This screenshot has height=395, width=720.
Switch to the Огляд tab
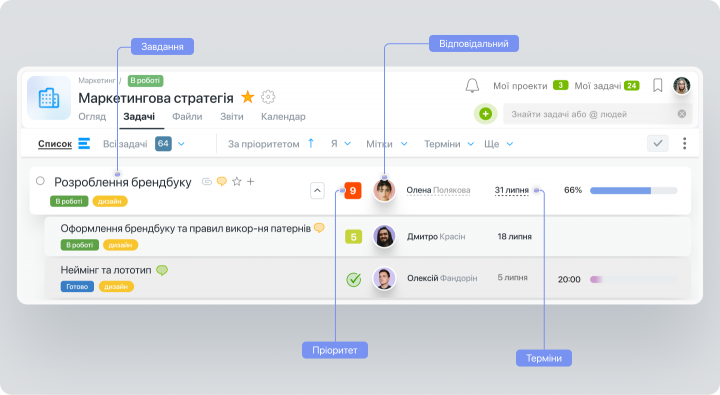[x=92, y=117]
